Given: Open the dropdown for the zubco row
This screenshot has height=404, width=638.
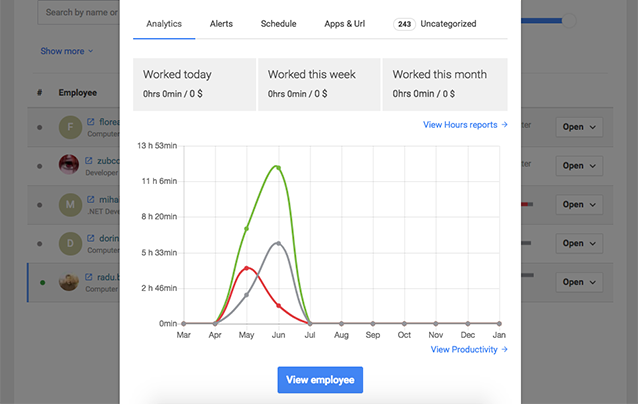Looking at the screenshot, I should tap(579, 166).
